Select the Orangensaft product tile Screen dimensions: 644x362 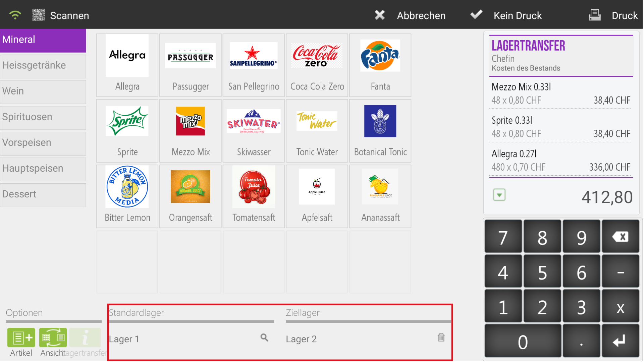191,196
